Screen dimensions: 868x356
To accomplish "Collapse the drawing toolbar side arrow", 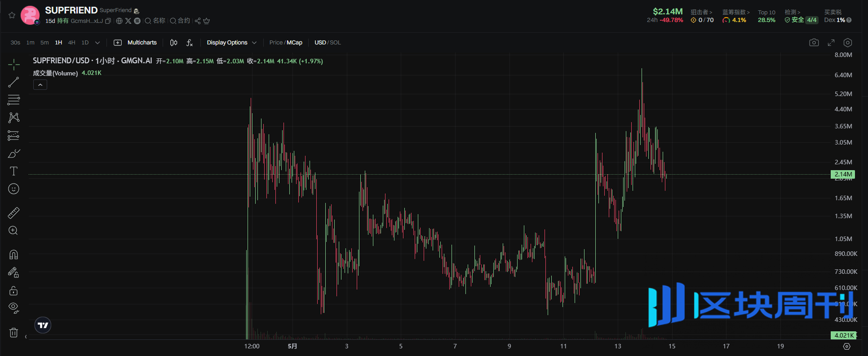I will (26, 337).
